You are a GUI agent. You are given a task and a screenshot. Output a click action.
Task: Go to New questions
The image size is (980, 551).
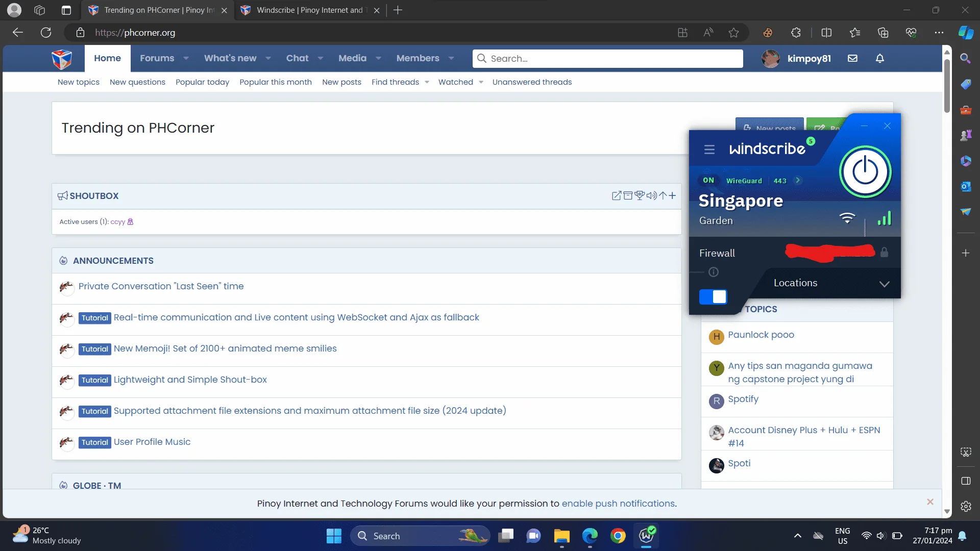pos(137,82)
